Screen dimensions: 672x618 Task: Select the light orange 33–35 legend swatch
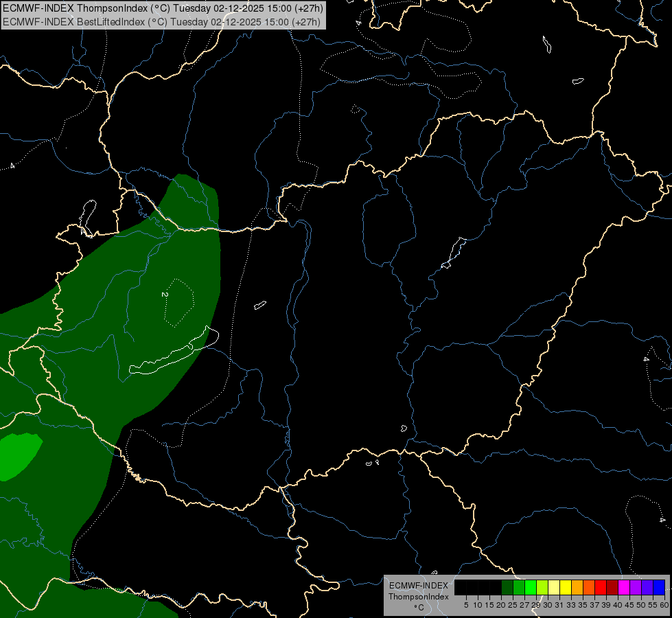[x=577, y=587]
